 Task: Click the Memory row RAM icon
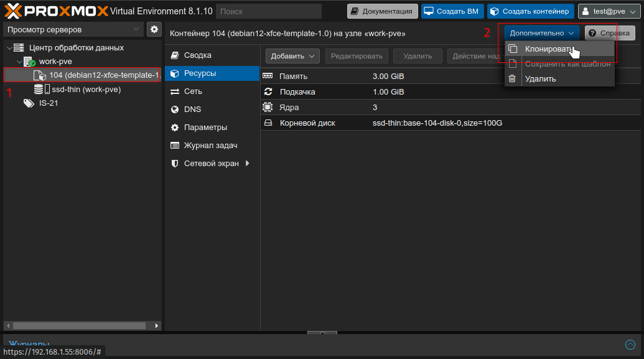(268, 76)
